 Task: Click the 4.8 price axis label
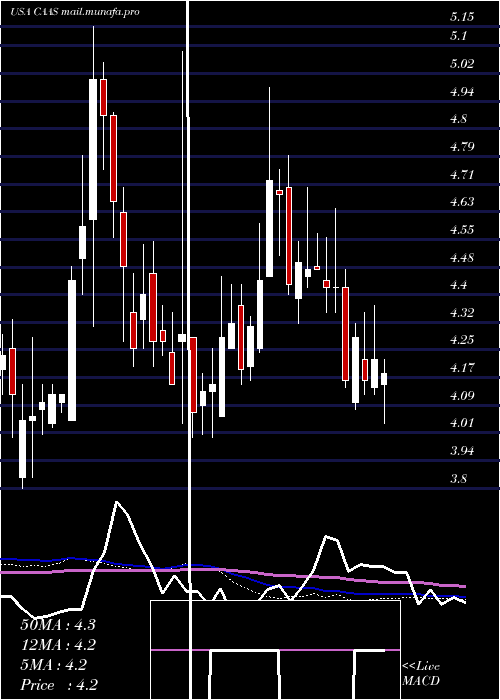pyautogui.click(x=458, y=119)
